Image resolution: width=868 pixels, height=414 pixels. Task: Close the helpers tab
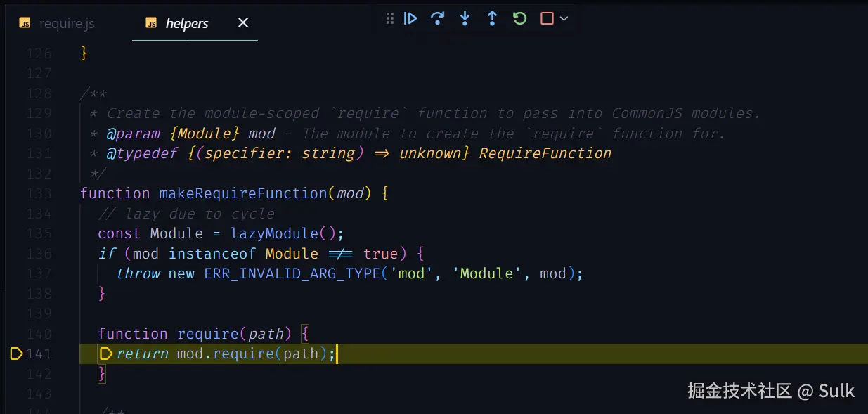[243, 23]
